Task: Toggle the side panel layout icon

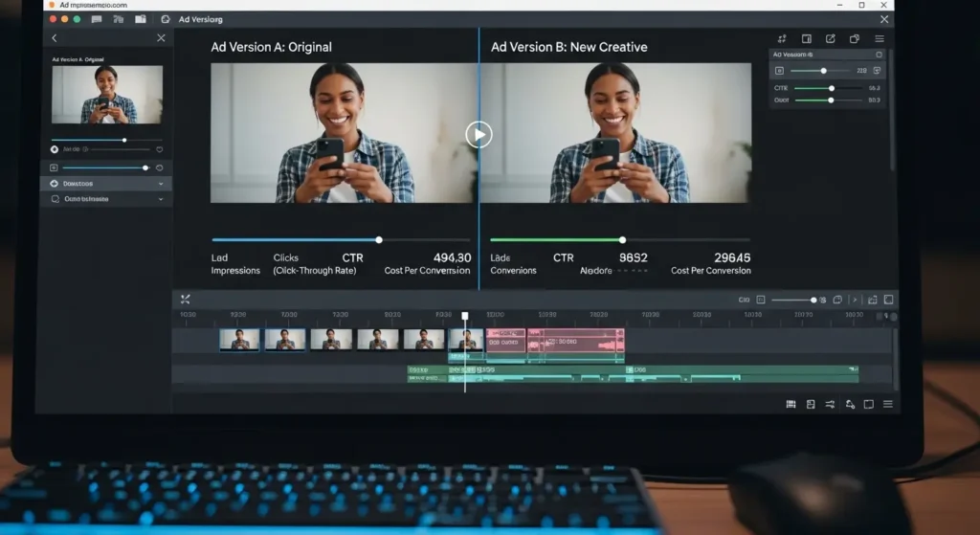Action: tap(806, 39)
